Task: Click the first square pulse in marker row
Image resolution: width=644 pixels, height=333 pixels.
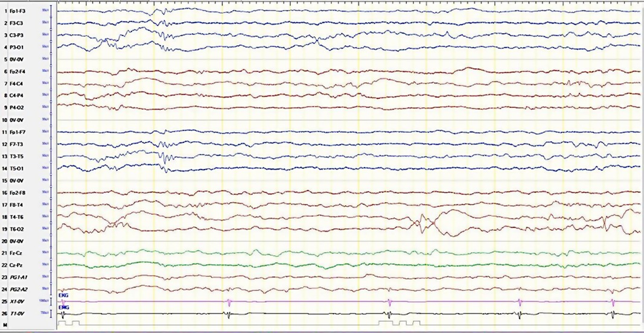Action: coord(62,323)
